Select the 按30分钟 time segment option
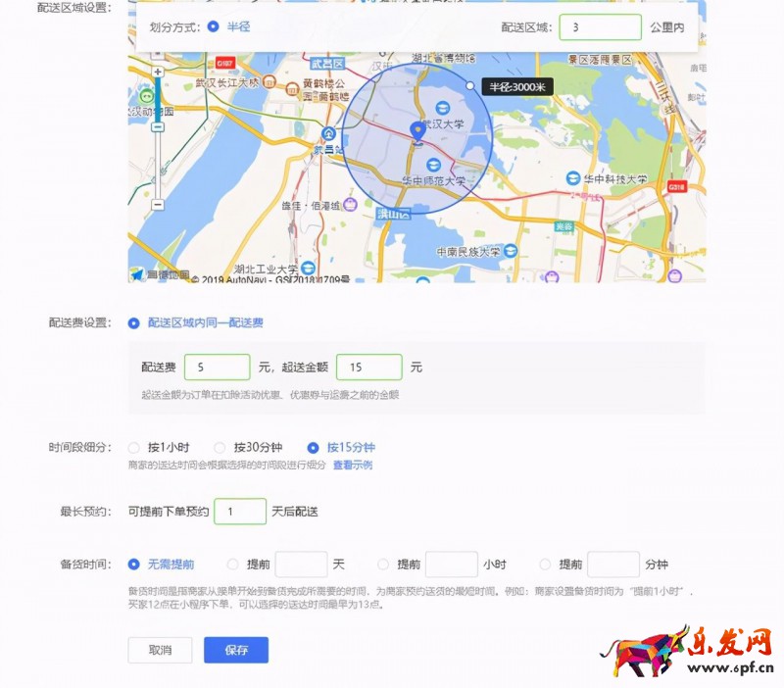Screen dimensions: 784x688 coord(220,447)
